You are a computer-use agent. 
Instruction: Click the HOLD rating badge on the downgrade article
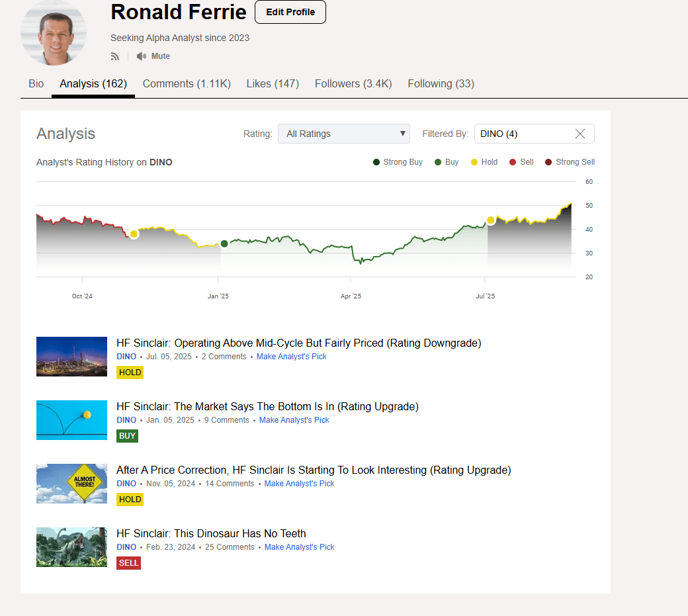pos(130,373)
